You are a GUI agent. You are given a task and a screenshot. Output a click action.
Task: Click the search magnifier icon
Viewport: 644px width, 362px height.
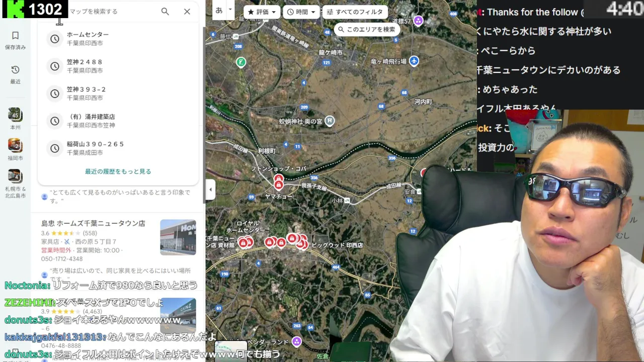pos(165,11)
